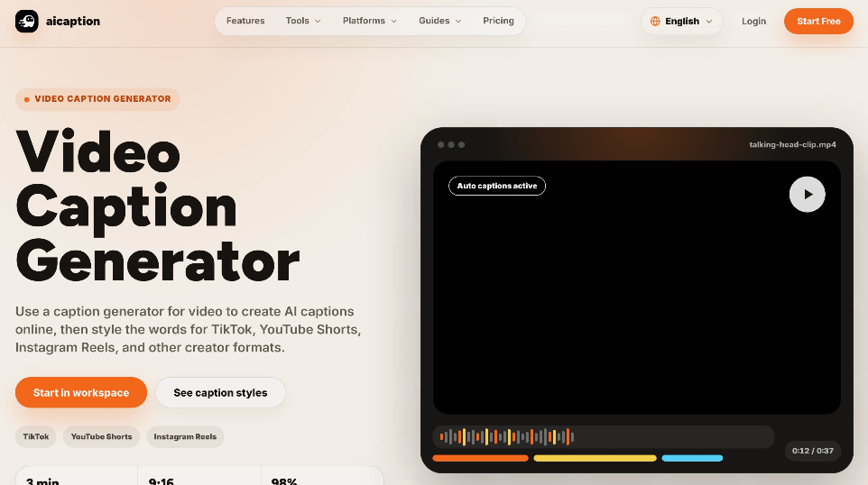
Task: Click the chevron next to English
Action: pyautogui.click(x=709, y=22)
